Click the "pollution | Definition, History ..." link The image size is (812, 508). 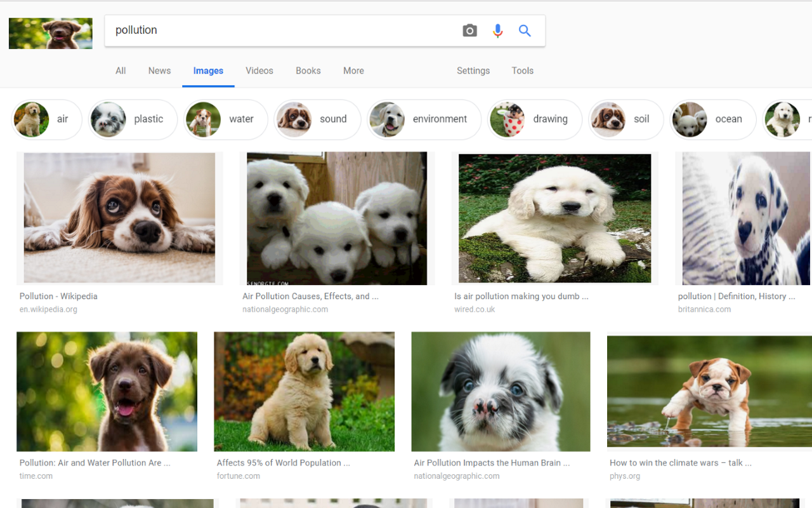tap(737, 297)
